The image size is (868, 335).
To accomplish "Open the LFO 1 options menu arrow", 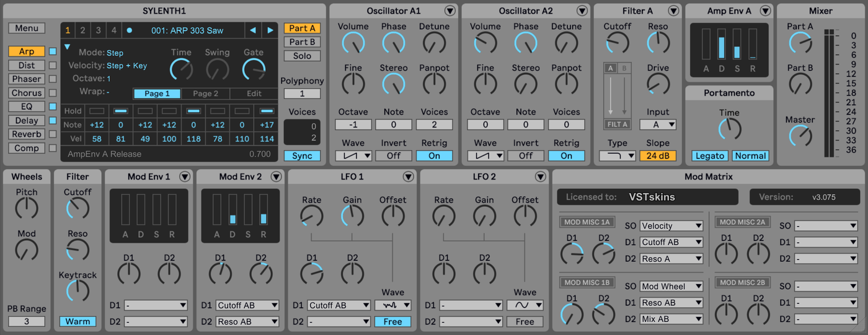I will click(x=408, y=176).
